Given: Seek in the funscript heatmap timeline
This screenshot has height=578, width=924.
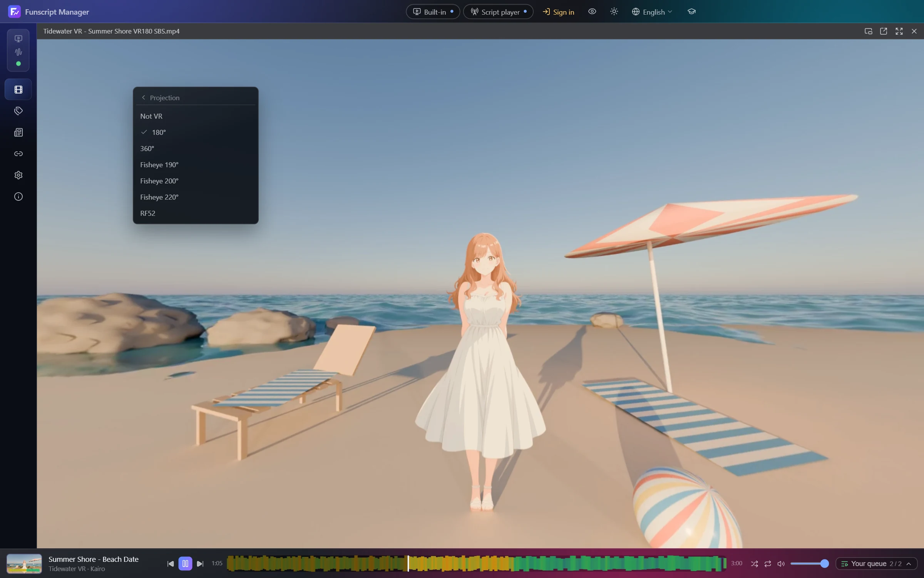Looking at the screenshot, I should (x=476, y=564).
